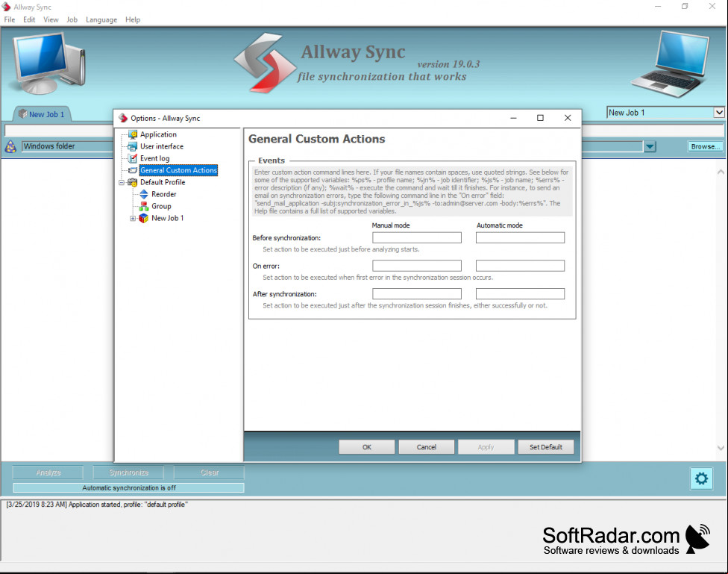Focus Before synchronization Automatic mode field
The width and height of the screenshot is (728, 574).
tap(520, 237)
